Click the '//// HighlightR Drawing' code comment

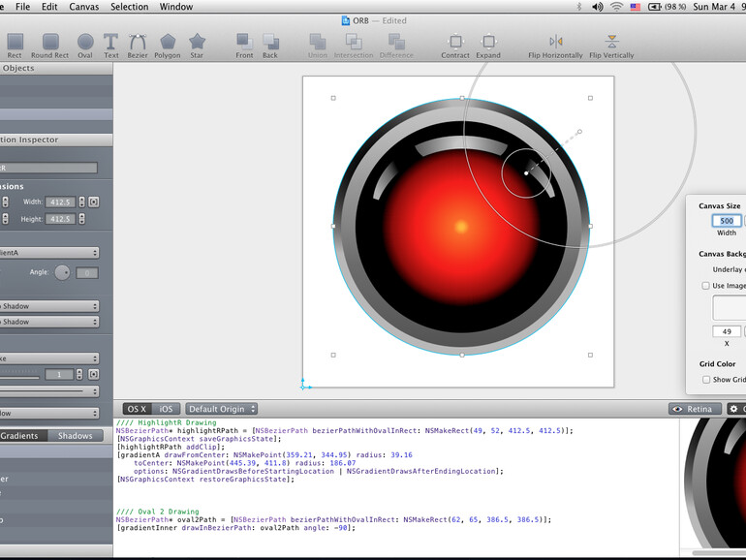pos(166,422)
